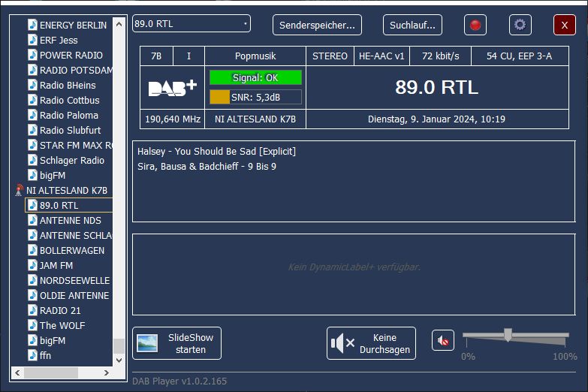The height and width of the screenshot is (392, 588).
Task: Open the 89.0 RTL station dropdown
Action: point(191,24)
